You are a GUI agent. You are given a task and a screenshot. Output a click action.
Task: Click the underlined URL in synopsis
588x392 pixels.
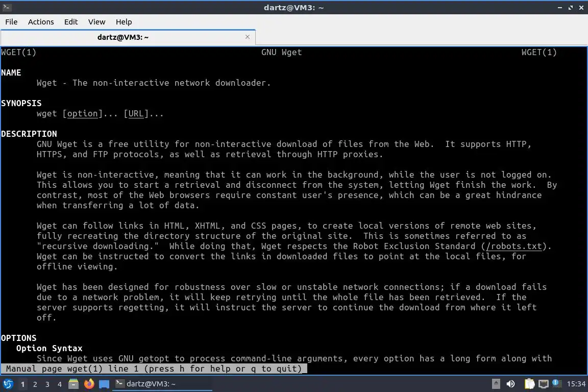[x=136, y=114]
